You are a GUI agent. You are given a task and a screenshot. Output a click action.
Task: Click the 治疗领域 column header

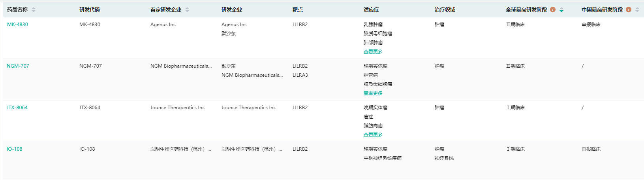point(445,10)
